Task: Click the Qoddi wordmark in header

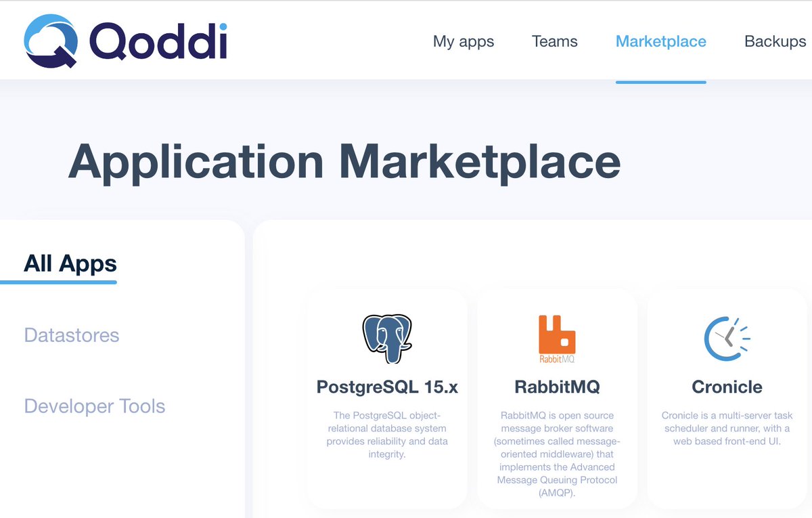Action: 158,41
